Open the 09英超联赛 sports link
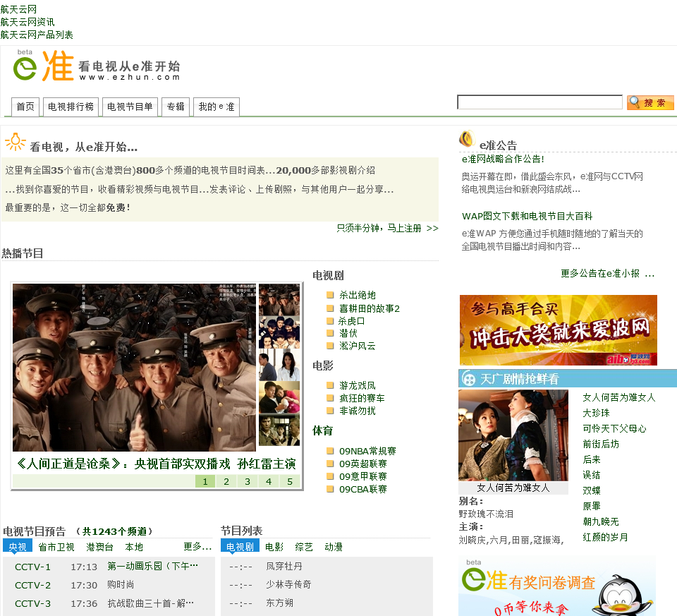 tap(363, 464)
